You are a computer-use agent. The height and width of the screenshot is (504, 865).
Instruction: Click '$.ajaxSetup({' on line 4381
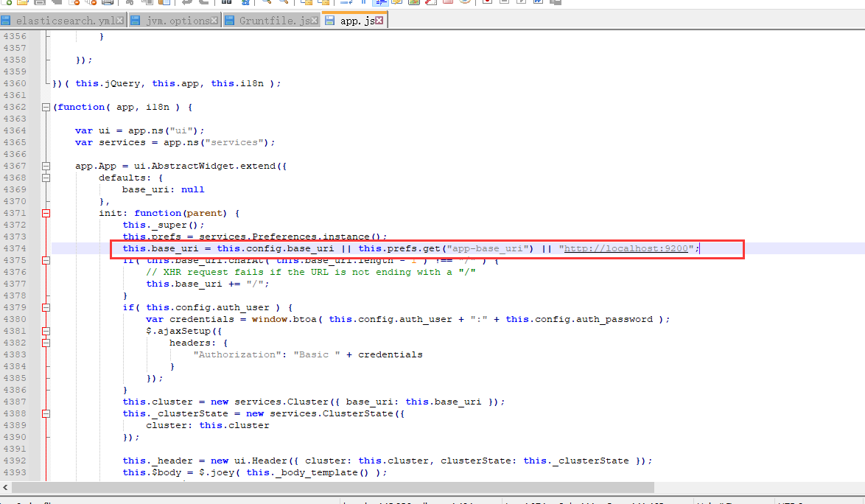pos(183,332)
